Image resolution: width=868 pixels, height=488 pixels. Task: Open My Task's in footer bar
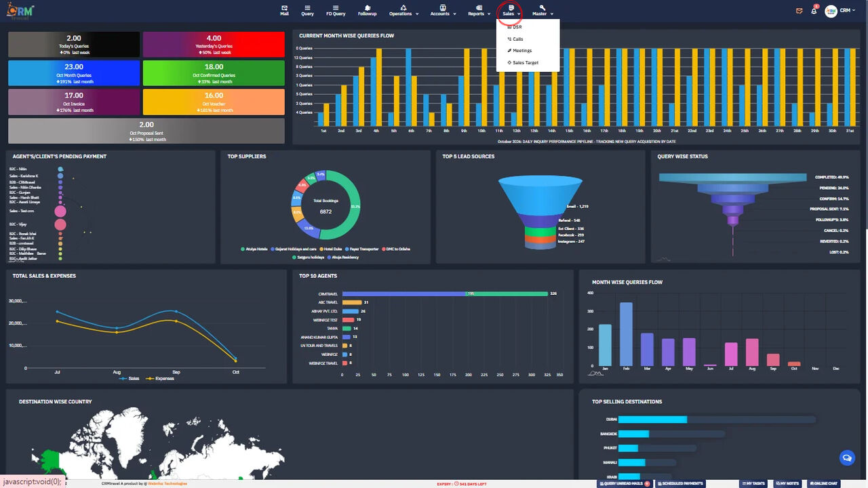(x=752, y=483)
